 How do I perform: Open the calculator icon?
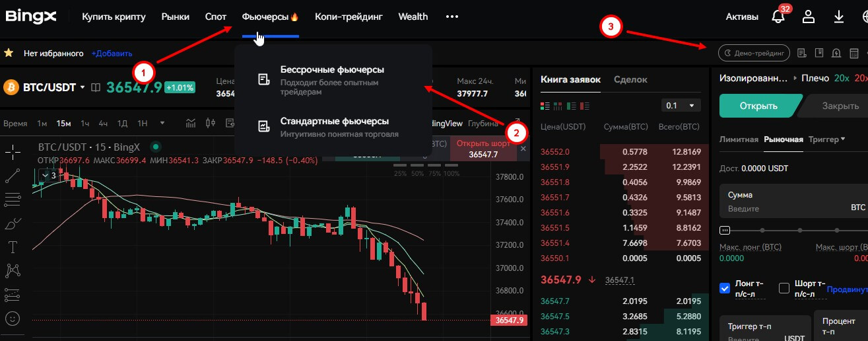tap(853, 53)
